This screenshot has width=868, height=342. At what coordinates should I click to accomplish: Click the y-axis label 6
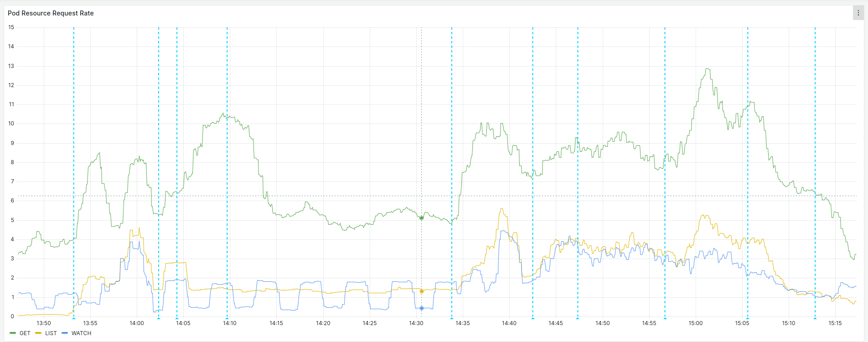pyautogui.click(x=12, y=201)
